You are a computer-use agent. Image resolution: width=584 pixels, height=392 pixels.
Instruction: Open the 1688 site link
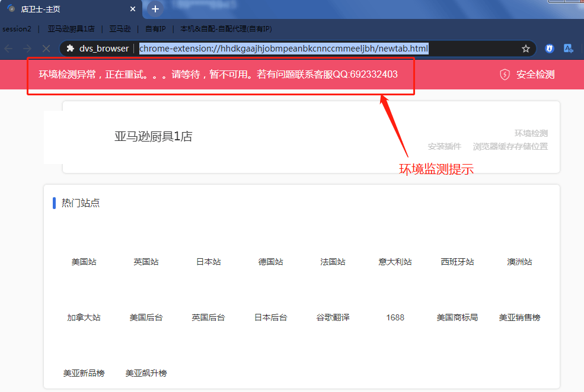tap(395, 317)
